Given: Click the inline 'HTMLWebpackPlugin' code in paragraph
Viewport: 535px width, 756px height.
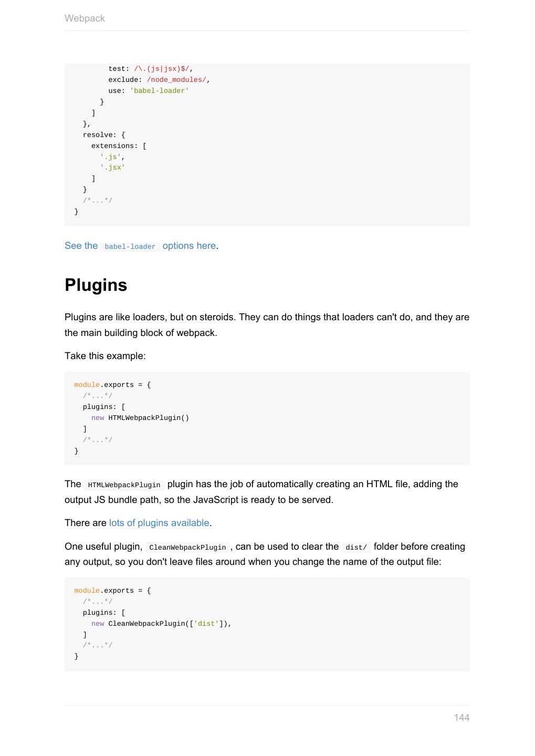Looking at the screenshot, I should click(124, 485).
